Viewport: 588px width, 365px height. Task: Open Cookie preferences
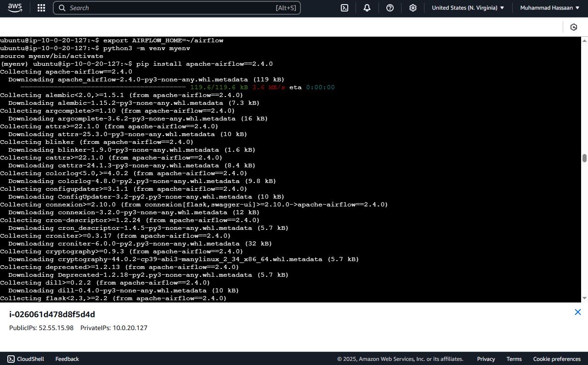(557, 359)
